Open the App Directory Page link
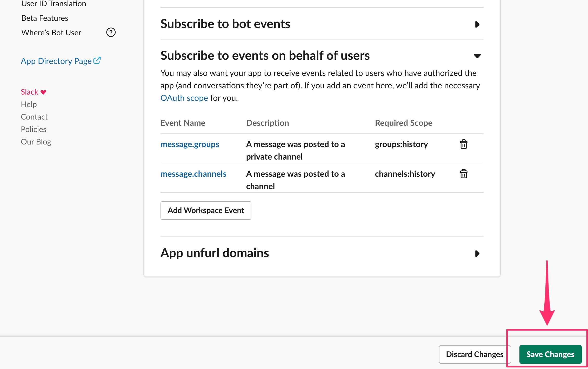The width and height of the screenshot is (588, 369). (56, 61)
